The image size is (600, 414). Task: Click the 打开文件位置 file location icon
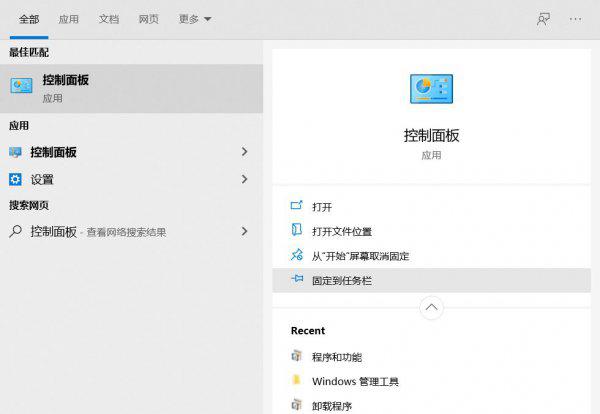296,231
